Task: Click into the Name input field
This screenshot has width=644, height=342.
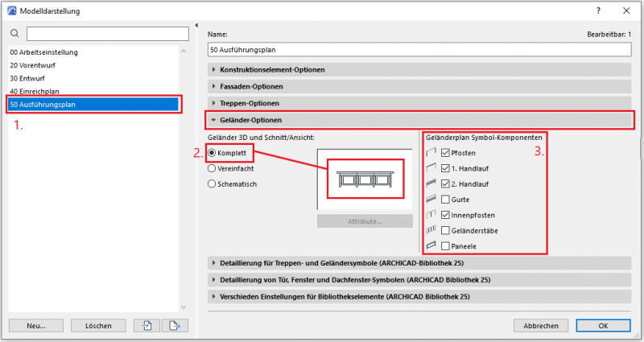Action: tap(419, 50)
